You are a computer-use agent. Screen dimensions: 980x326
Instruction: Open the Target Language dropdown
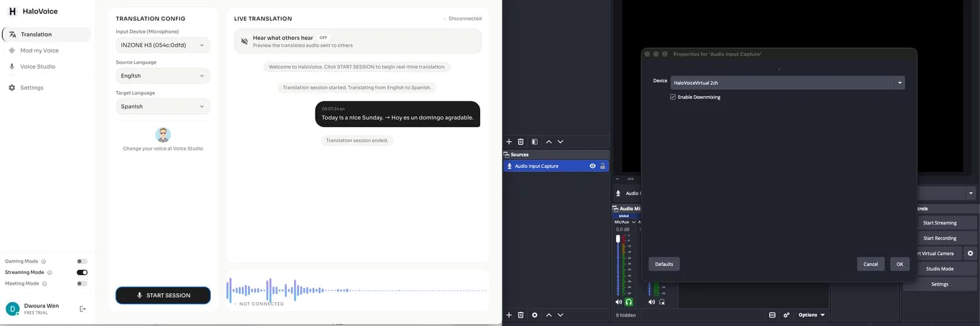(163, 106)
